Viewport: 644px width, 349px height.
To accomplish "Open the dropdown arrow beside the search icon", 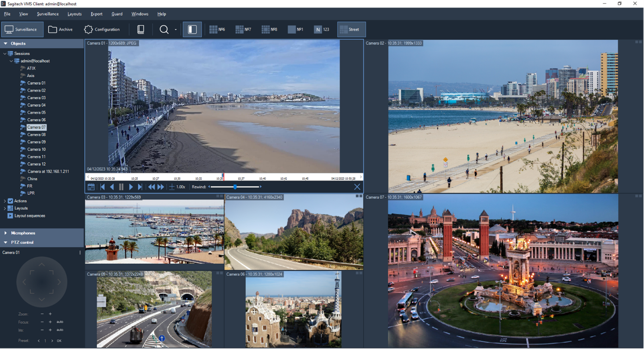I will point(176,30).
